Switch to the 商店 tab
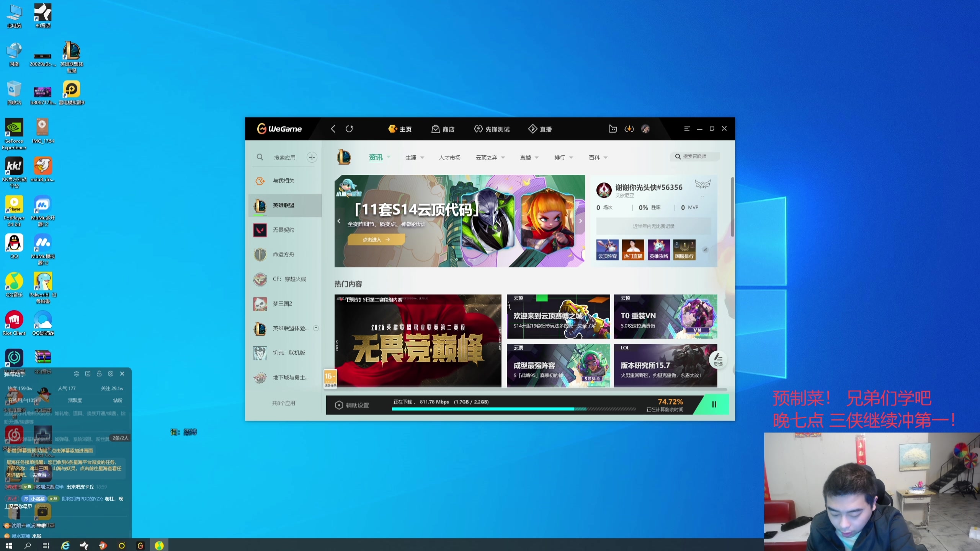The height and width of the screenshot is (551, 980). [x=443, y=129]
